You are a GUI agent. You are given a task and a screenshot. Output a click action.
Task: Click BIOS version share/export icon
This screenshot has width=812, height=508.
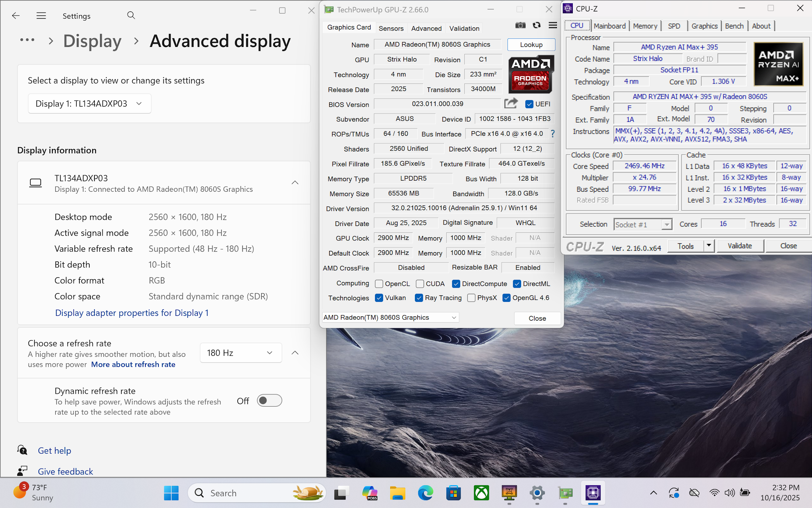click(511, 104)
